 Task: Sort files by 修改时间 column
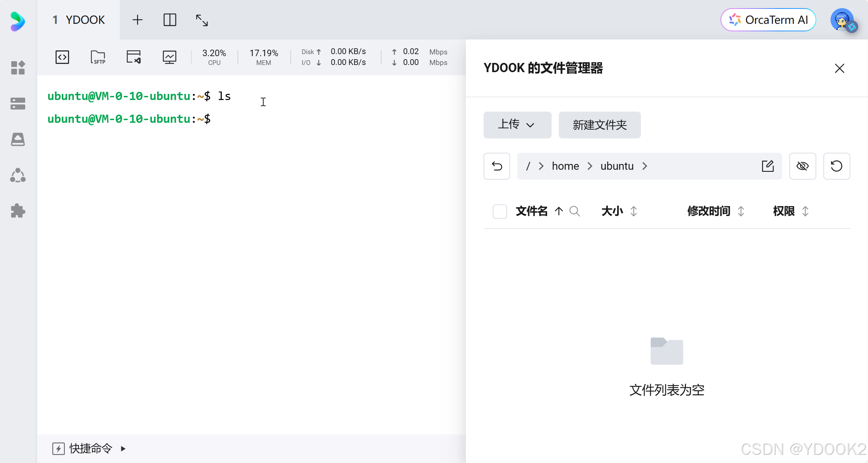tap(741, 211)
